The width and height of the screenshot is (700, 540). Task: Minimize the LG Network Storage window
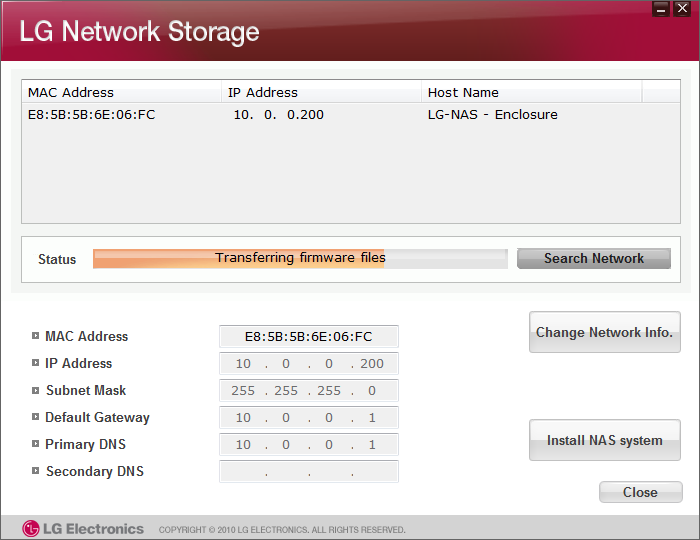(661, 8)
